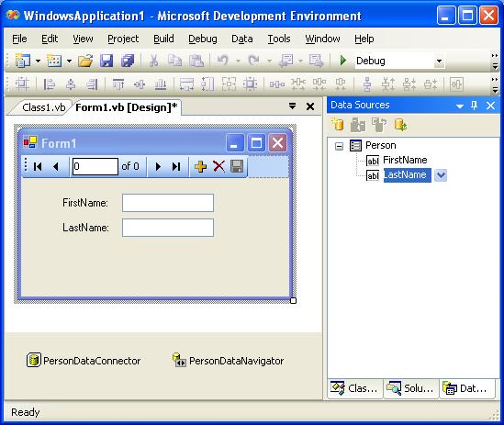Click the Align Lefts layout icon

pos(50,84)
